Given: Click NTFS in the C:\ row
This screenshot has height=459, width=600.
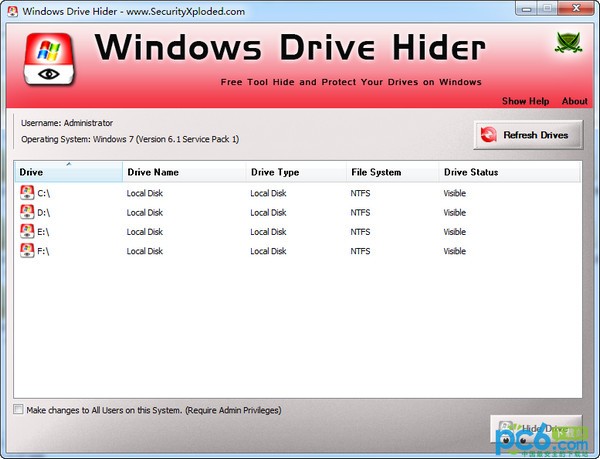Looking at the screenshot, I should click(x=360, y=193).
